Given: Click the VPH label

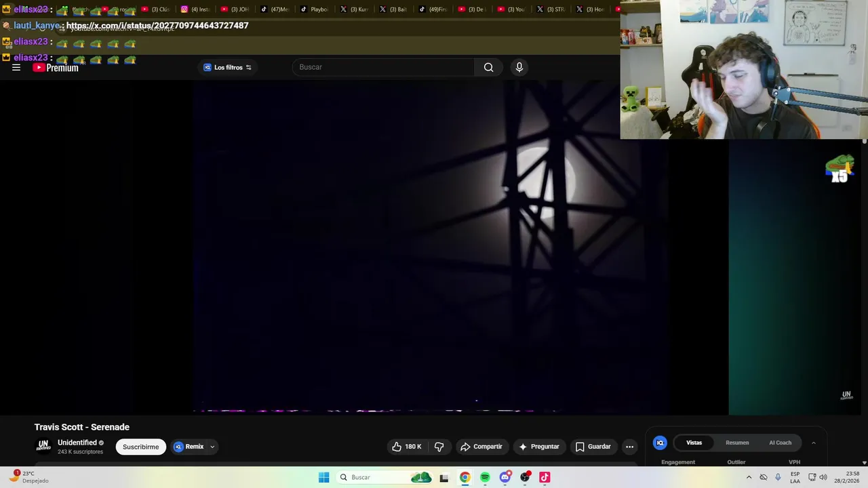Looking at the screenshot, I should tap(794, 462).
